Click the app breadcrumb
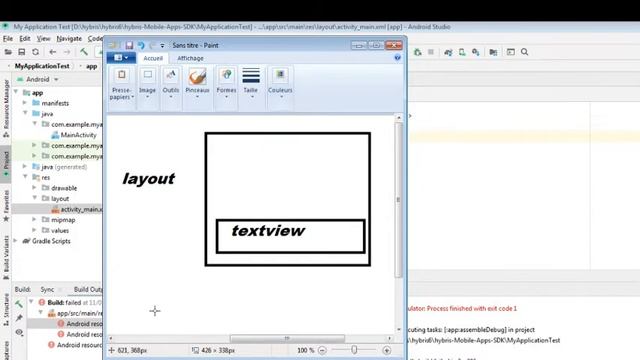640x360 pixels. click(91, 66)
